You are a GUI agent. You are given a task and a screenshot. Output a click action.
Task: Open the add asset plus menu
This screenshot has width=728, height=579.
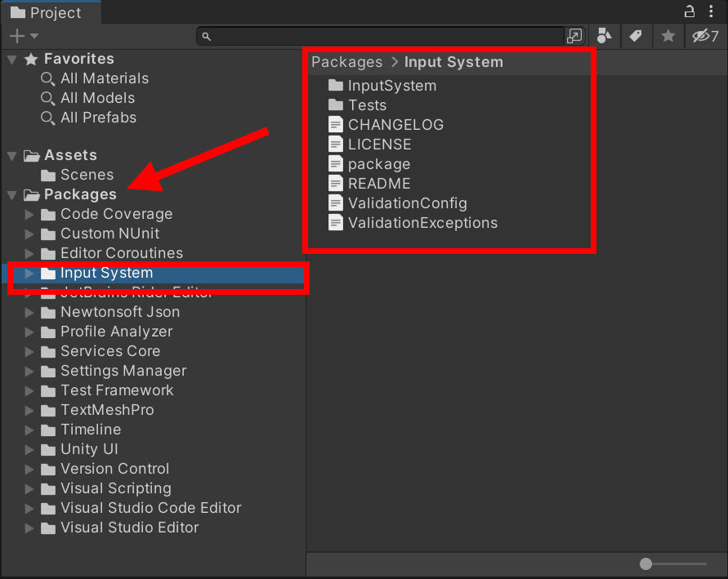(x=23, y=36)
